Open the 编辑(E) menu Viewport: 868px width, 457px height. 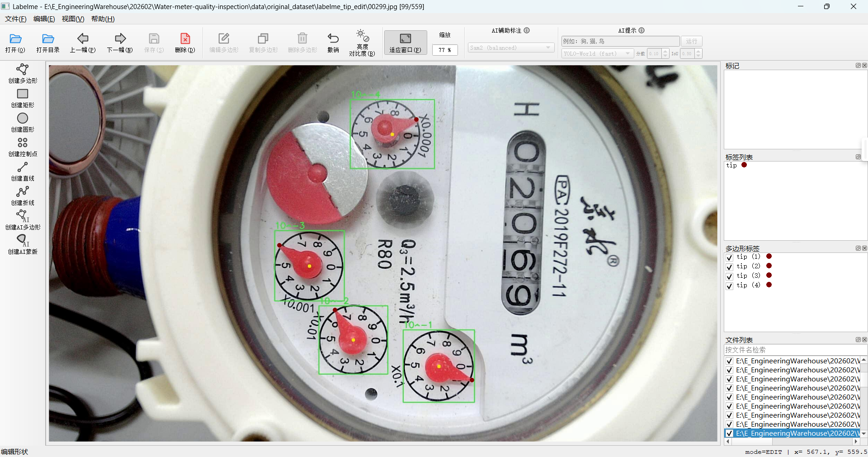(x=44, y=19)
